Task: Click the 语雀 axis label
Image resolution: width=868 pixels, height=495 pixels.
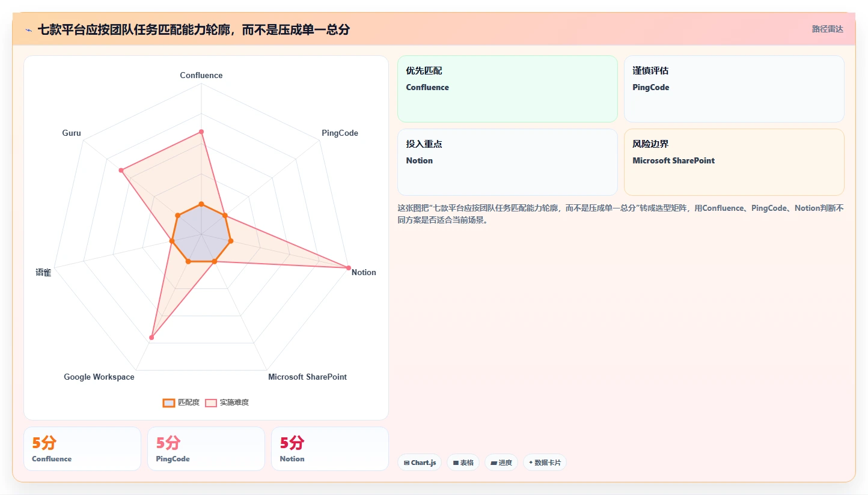Action: [43, 273]
